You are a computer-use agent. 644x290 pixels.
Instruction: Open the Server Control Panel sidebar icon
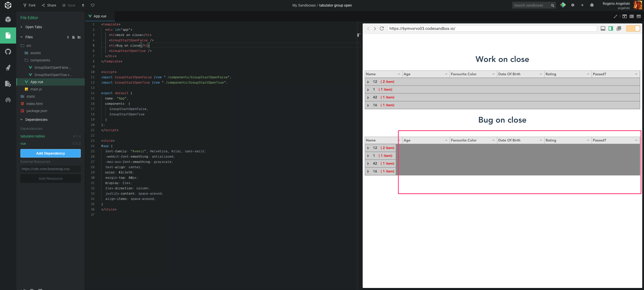[x=8, y=84]
